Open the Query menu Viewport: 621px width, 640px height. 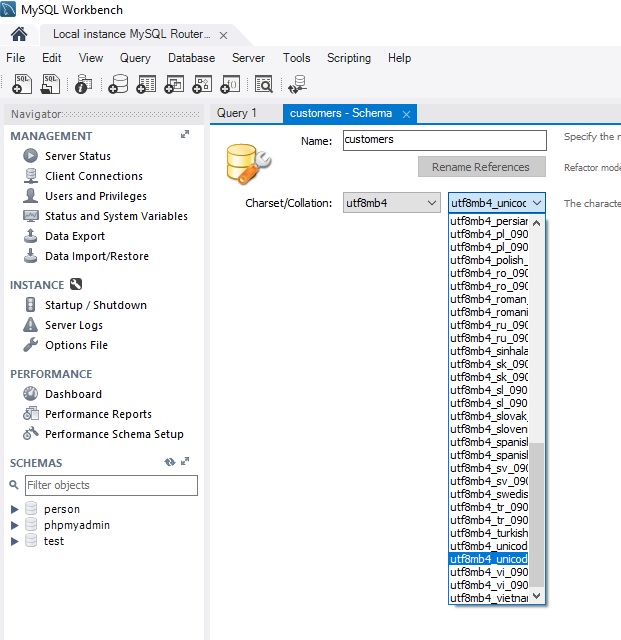[x=135, y=58]
